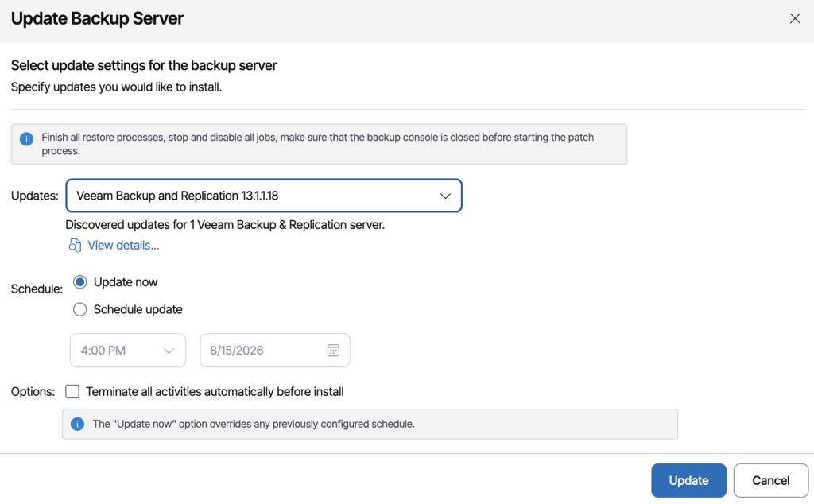Select the Update now radio button

80,282
